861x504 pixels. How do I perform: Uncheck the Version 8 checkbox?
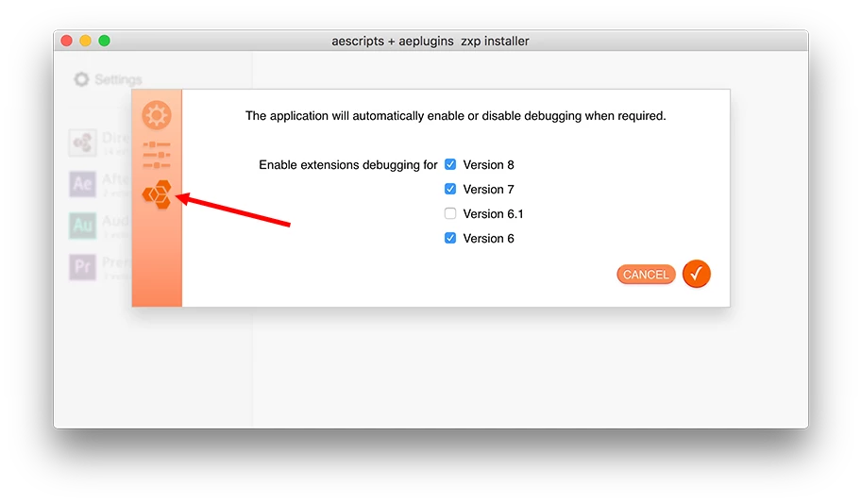point(450,164)
